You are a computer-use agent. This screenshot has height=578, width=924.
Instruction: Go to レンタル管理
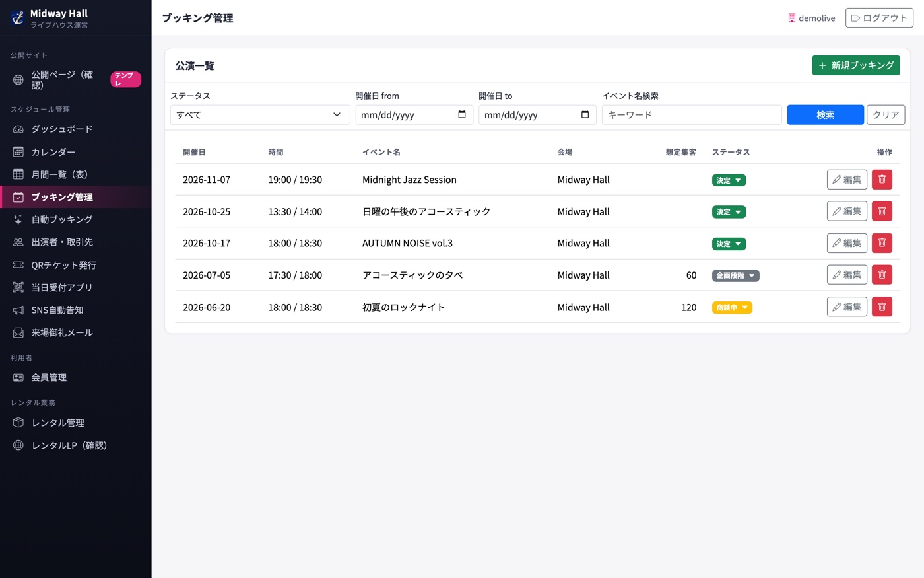76,423
